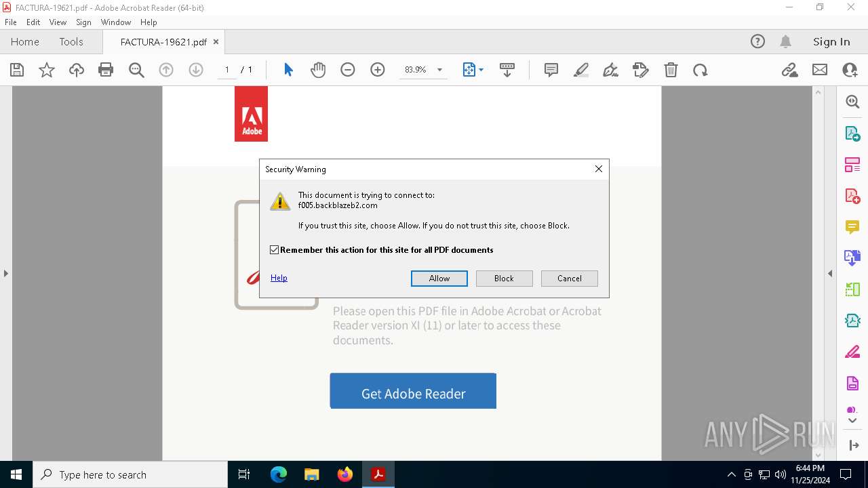Select the FACTURA-19621.pdf tab

click(x=163, y=42)
